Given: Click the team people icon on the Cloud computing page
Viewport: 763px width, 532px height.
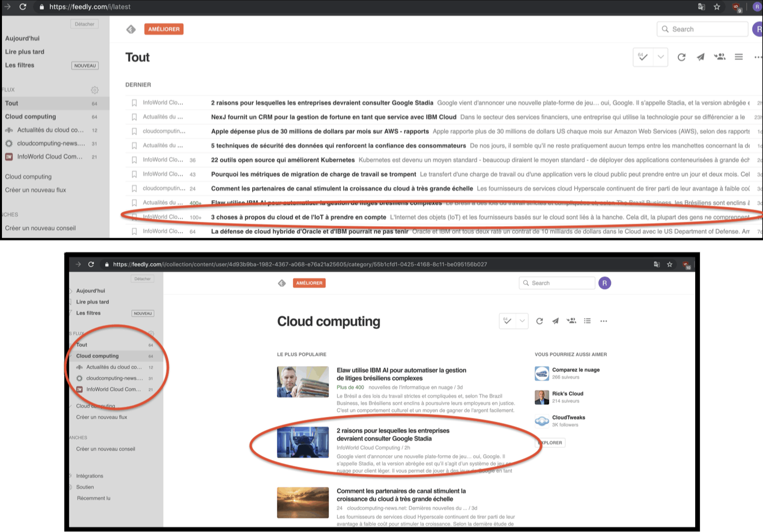Looking at the screenshot, I should point(571,320).
